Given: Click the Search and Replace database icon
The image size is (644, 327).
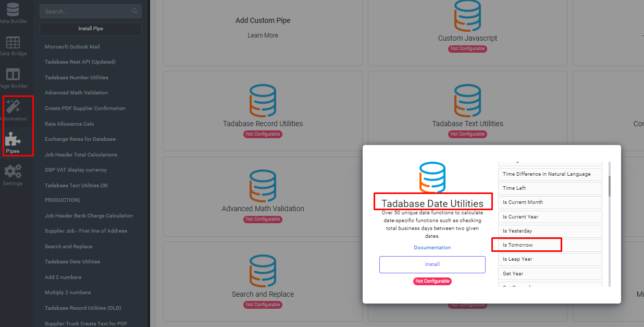Looking at the screenshot, I should [x=263, y=271].
